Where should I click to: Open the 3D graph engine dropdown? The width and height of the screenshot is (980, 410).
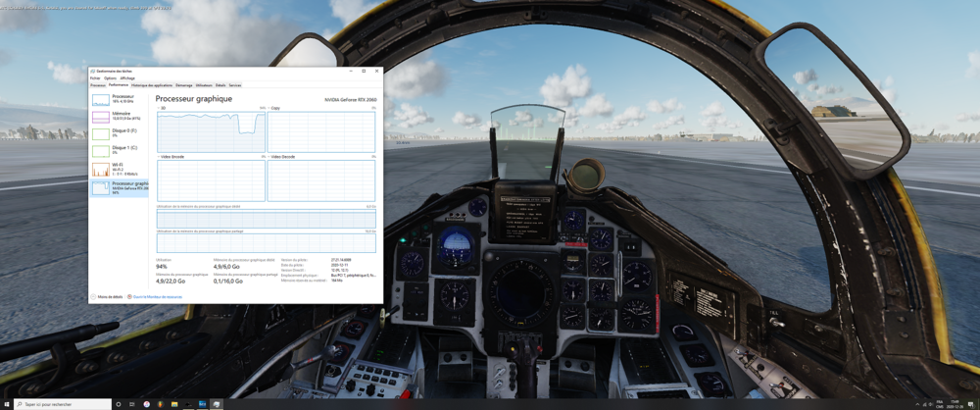(162, 108)
